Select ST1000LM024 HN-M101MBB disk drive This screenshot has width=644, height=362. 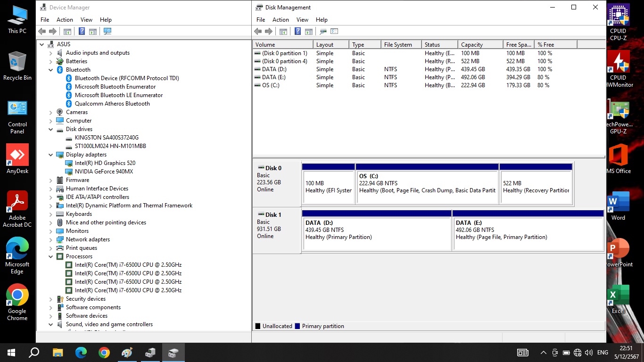point(110,146)
